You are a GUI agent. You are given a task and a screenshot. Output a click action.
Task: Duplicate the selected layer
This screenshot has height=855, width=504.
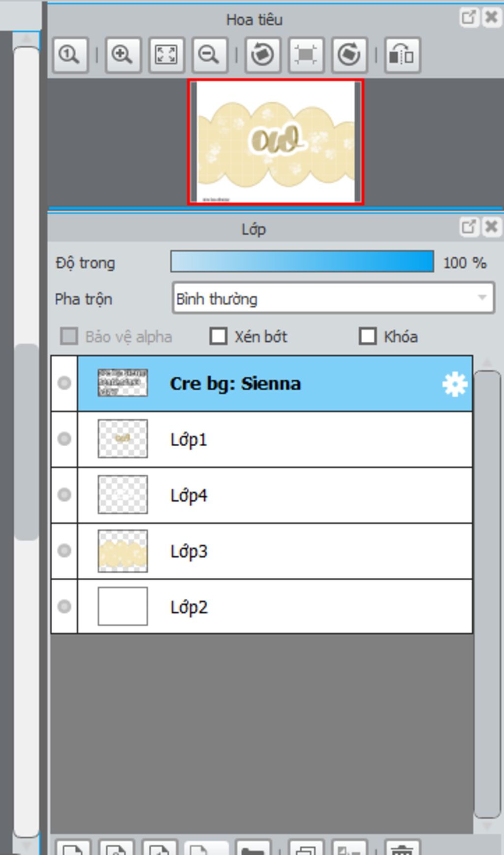coord(306,848)
